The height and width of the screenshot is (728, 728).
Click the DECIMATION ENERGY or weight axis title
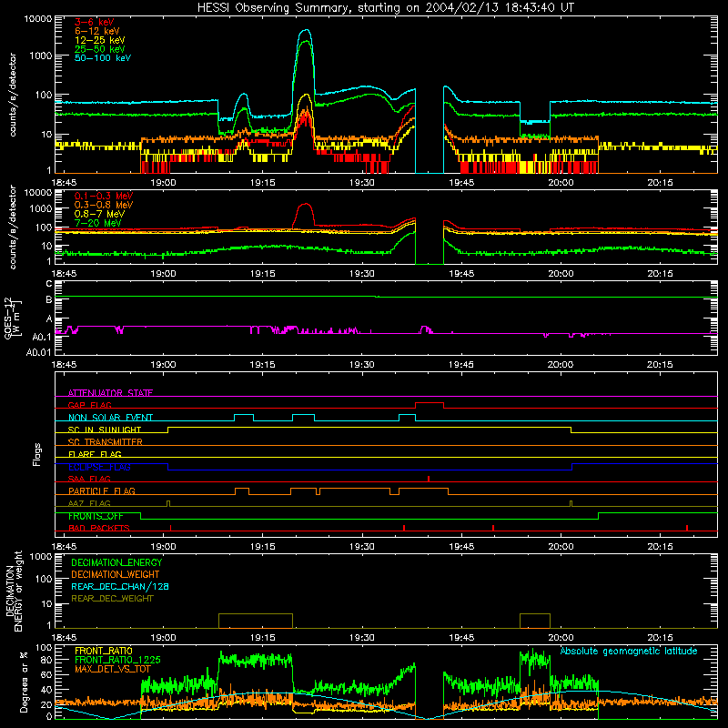click(x=14, y=591)
